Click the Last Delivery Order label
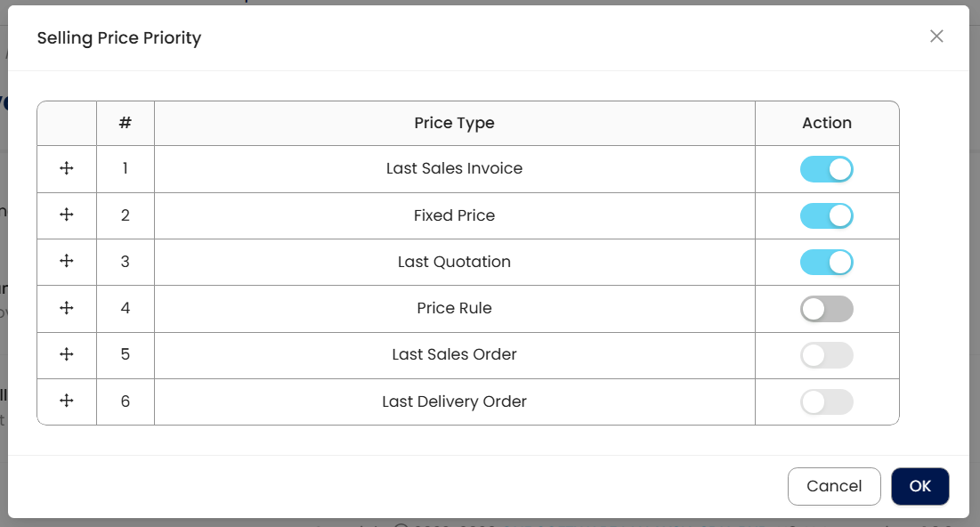The height and width of the screenshot is (527, 980). click(x=454, y=401)
